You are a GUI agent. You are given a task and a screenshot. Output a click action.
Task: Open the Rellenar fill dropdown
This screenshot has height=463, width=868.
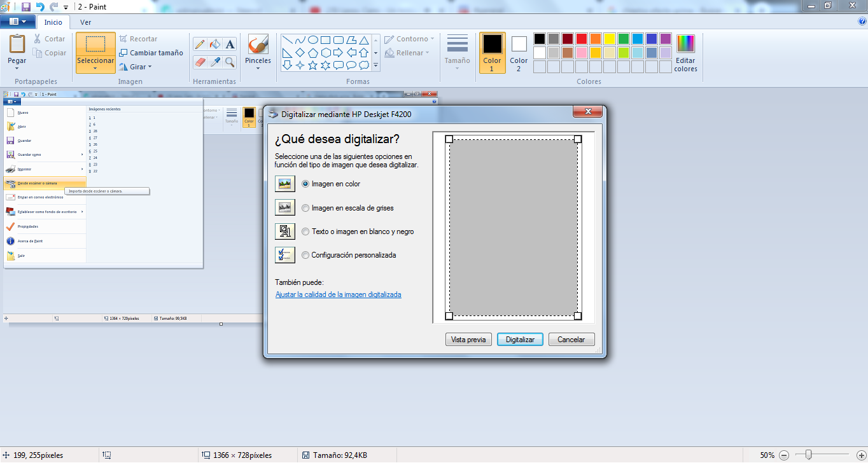click(407, 53)
